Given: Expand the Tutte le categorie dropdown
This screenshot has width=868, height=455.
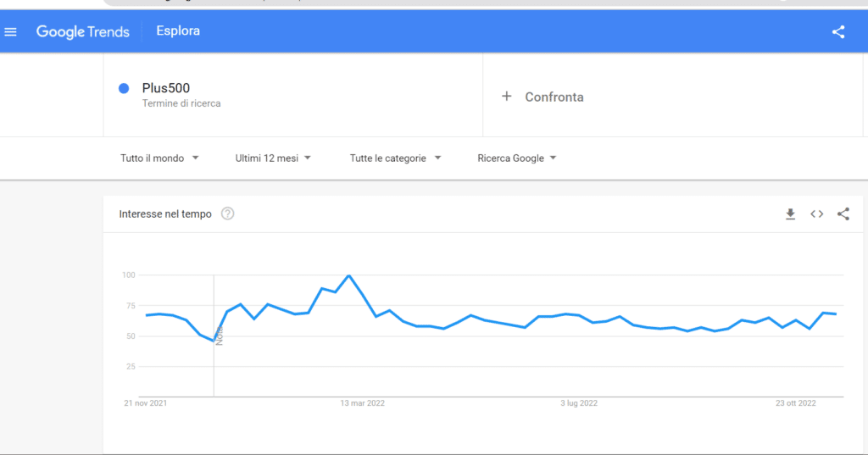Looking at the screenshot, I should point(395,158).
